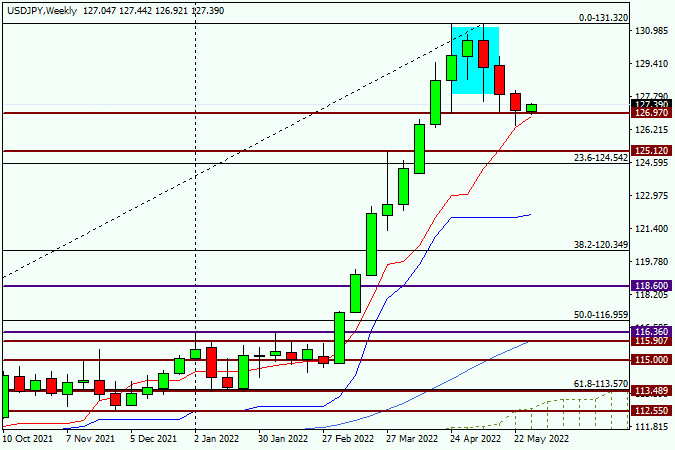Select the open value 127.047 in header
This screenshot has height=450, width=675.
click(99, 11)
